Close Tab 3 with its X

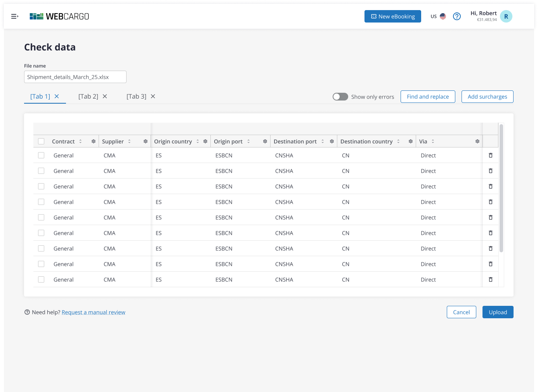[153, 96]
